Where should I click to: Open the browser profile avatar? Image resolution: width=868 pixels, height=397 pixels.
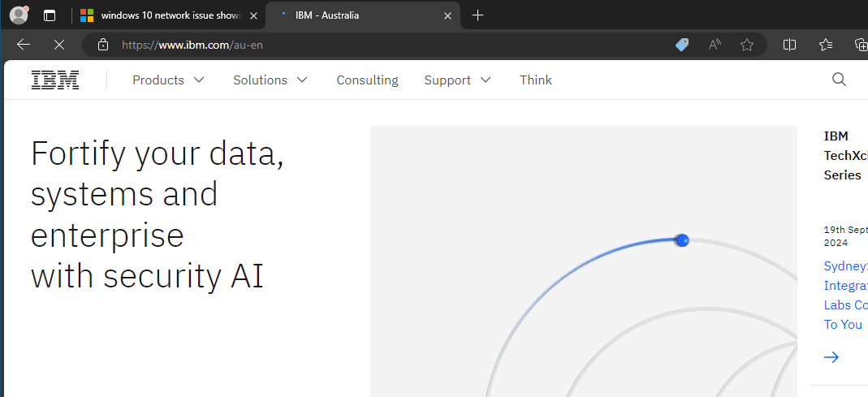click(x=19, y=15)
